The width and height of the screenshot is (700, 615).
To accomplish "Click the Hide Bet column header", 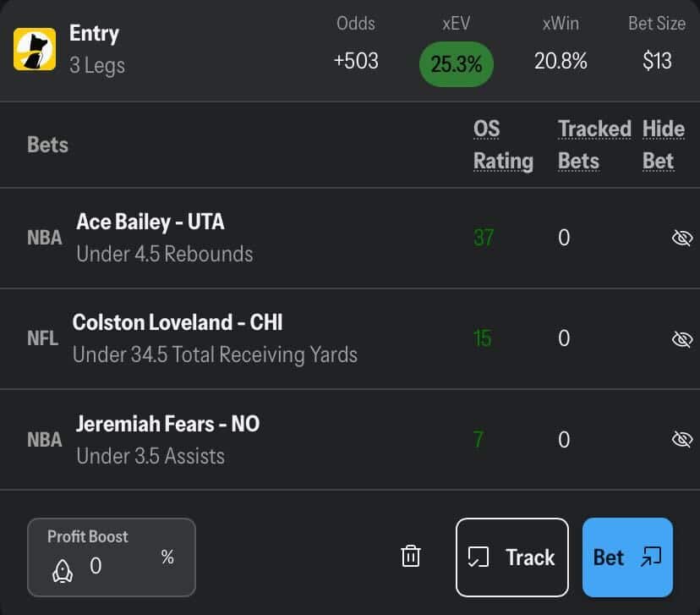I will [x=663, y=145].
